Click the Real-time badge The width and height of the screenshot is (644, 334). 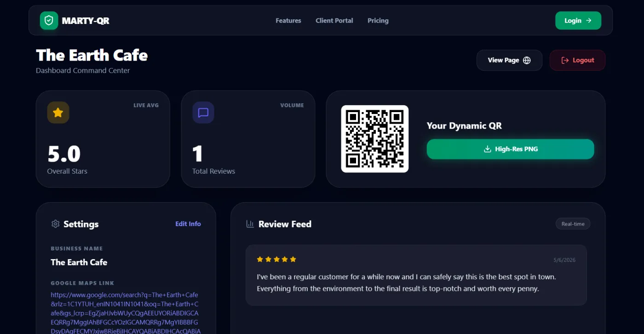(573, 224)
